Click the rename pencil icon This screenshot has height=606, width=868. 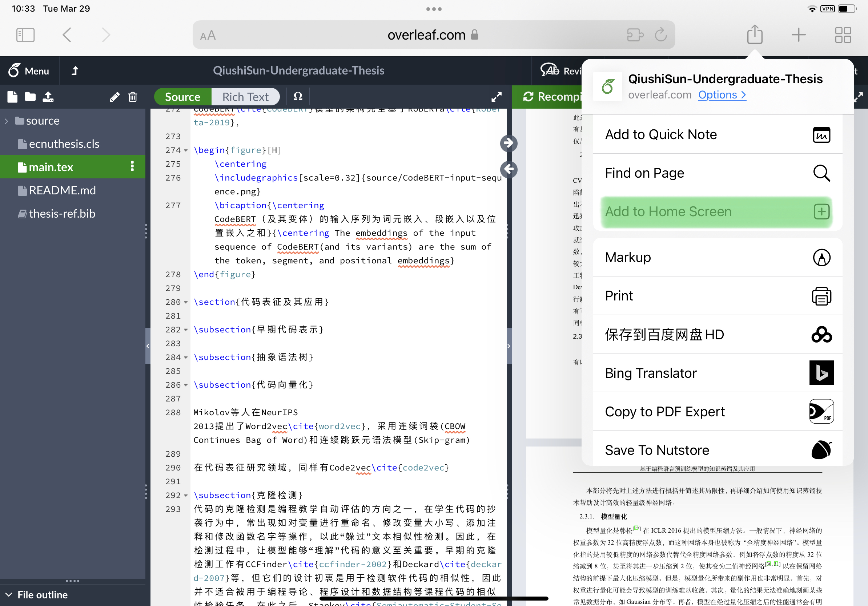click(x=114, y=97)
